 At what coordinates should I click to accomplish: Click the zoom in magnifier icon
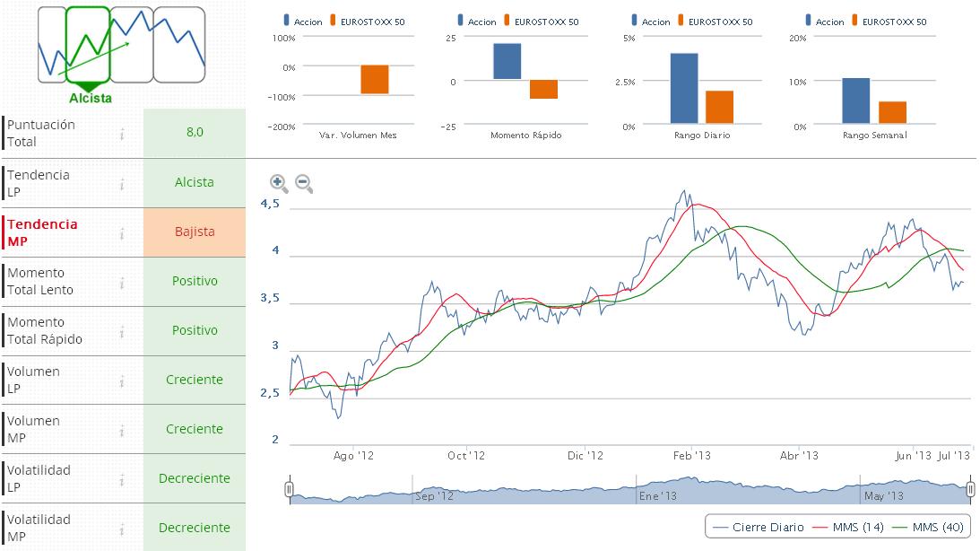coord(279,183)
